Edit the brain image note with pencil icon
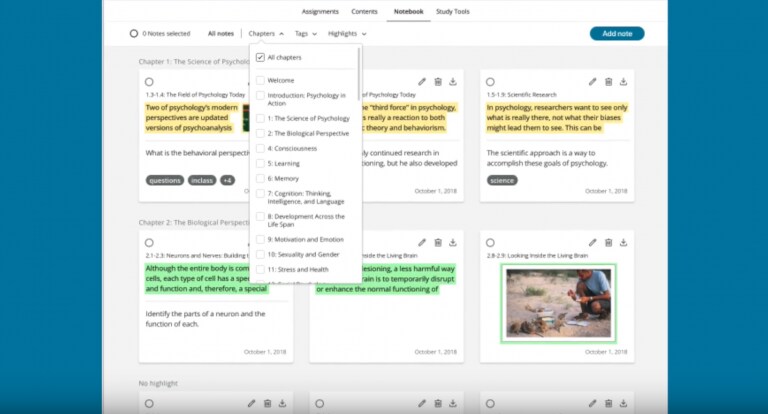768x414 pixels. tap(593, 242)
